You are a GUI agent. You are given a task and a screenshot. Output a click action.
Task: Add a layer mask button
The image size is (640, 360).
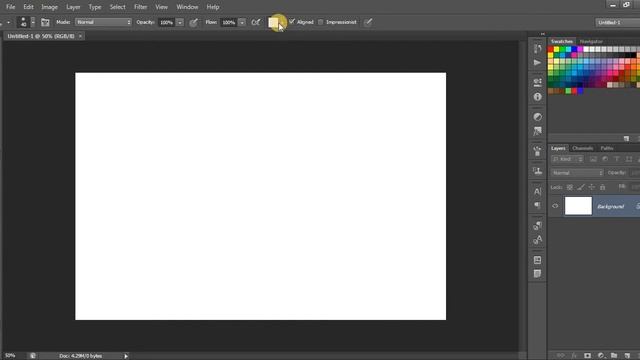(x=587, y=356)
